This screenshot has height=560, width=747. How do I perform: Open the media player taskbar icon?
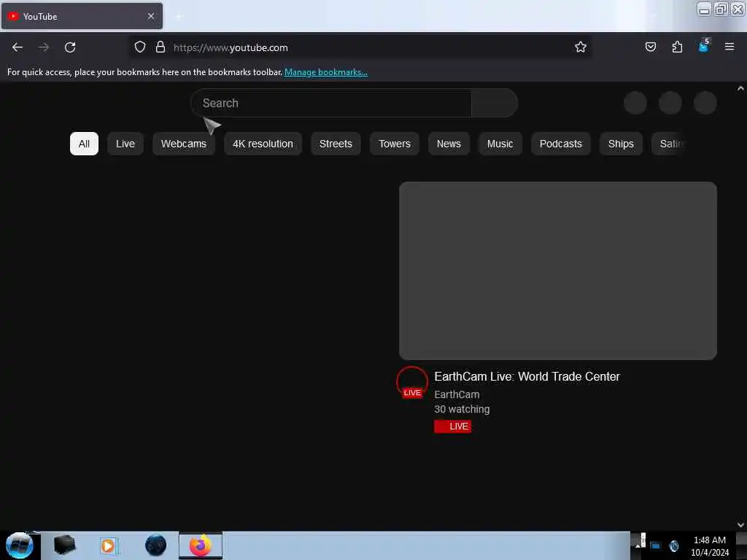pos(108,545)
